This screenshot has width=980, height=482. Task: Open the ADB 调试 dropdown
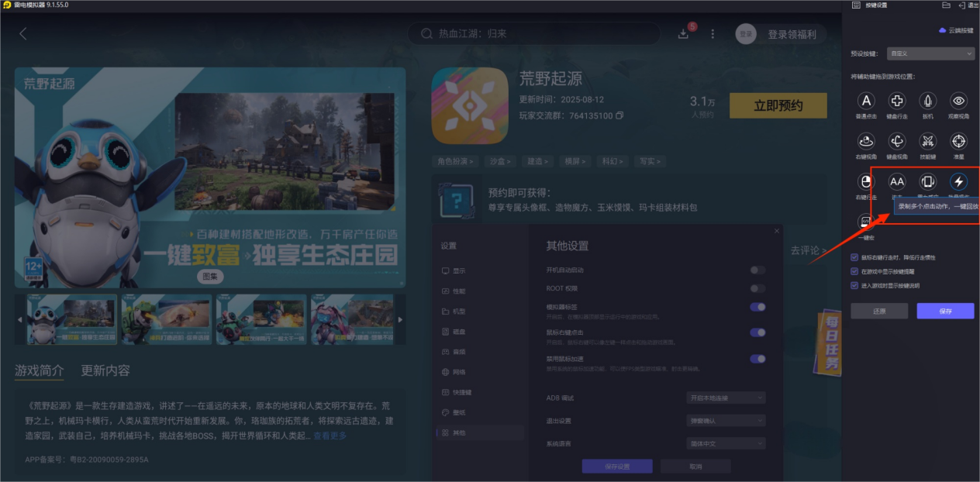[726, 398]
